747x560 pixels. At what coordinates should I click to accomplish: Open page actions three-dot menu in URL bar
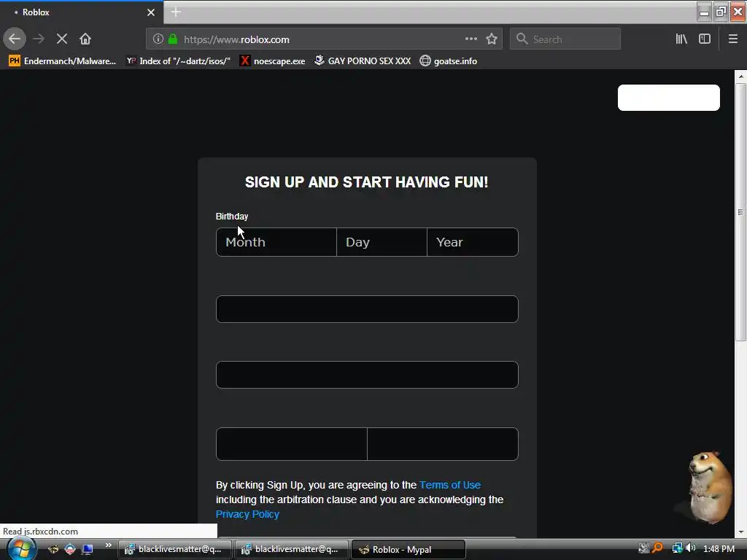coord(471,39)
